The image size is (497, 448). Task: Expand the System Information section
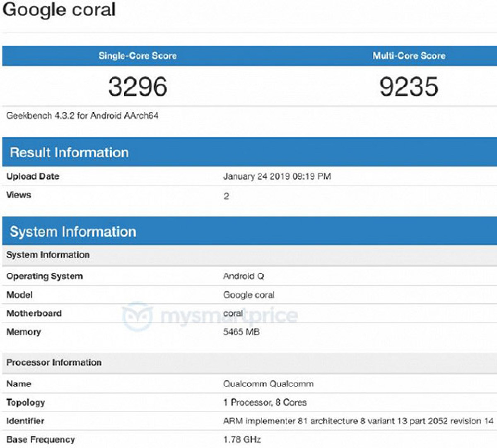(73, 231)
